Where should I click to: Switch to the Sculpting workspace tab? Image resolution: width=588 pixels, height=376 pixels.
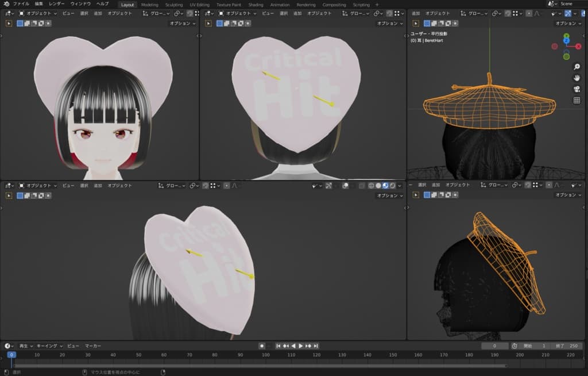click(x=174, y=5)
